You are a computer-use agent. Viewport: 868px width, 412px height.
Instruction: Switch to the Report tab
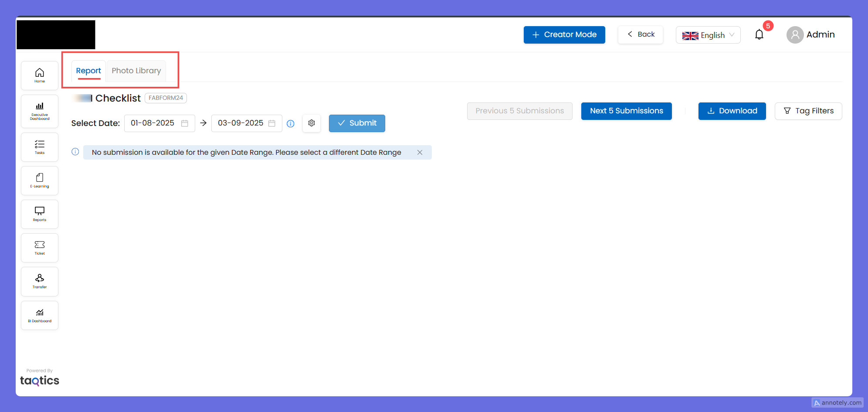point(88,71)
